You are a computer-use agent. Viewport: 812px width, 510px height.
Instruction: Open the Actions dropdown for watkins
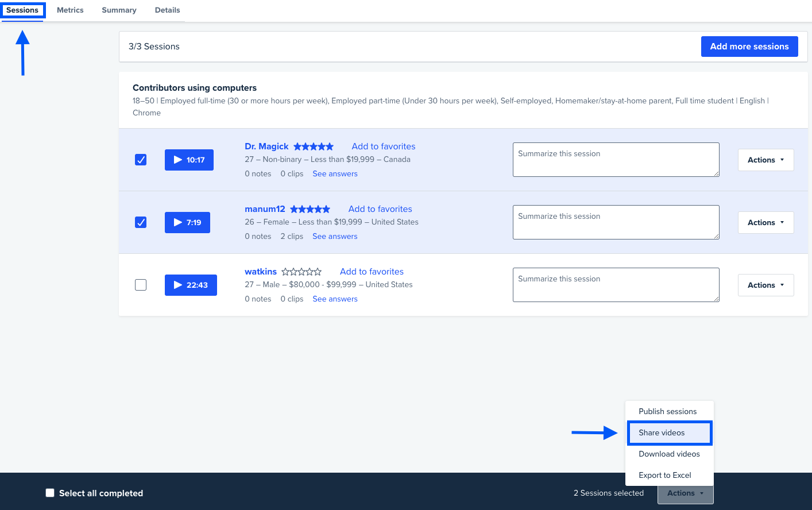click(x=765, y=285)
